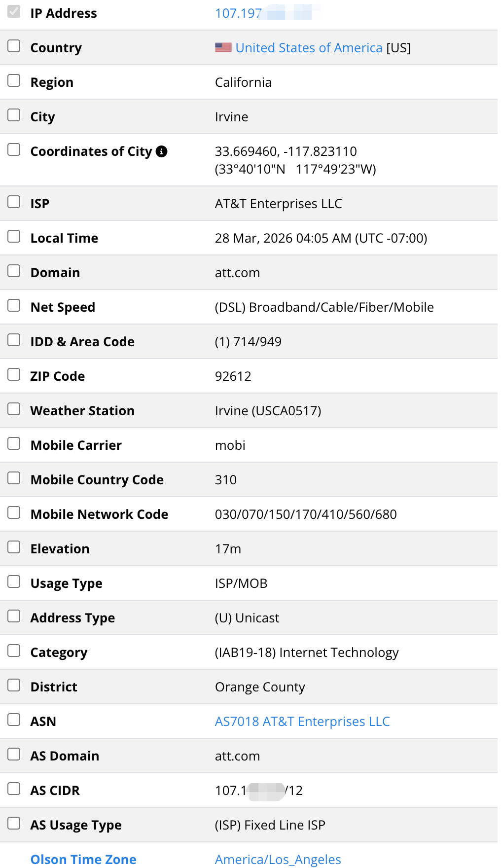Follow the AS7018 AT&T Enterprises LLC link
Viewport: 501px width, 868px height.
[302, 721]
